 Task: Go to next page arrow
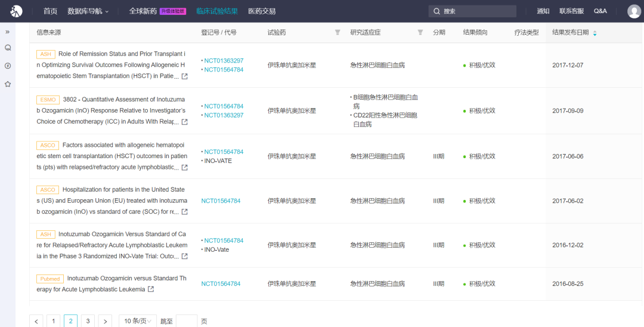click(105, 321)
